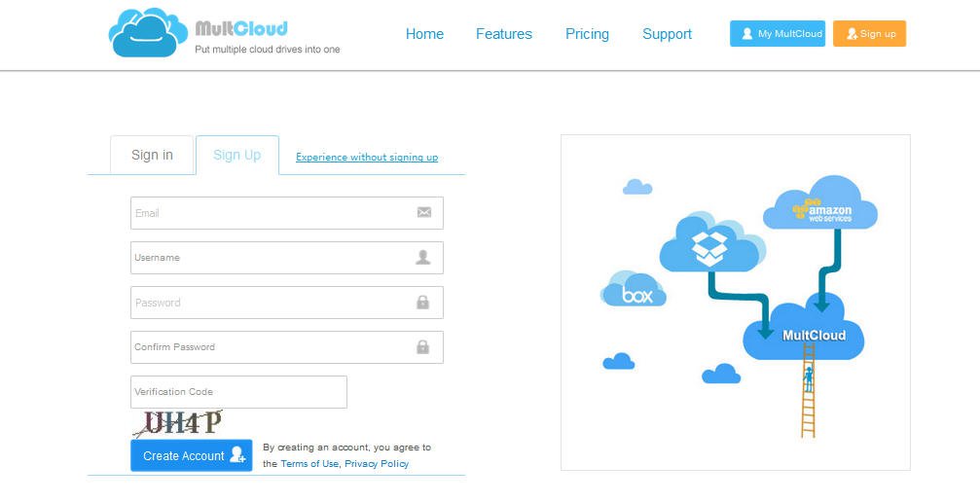Focus the Confirm Password field

click(287, 347)
